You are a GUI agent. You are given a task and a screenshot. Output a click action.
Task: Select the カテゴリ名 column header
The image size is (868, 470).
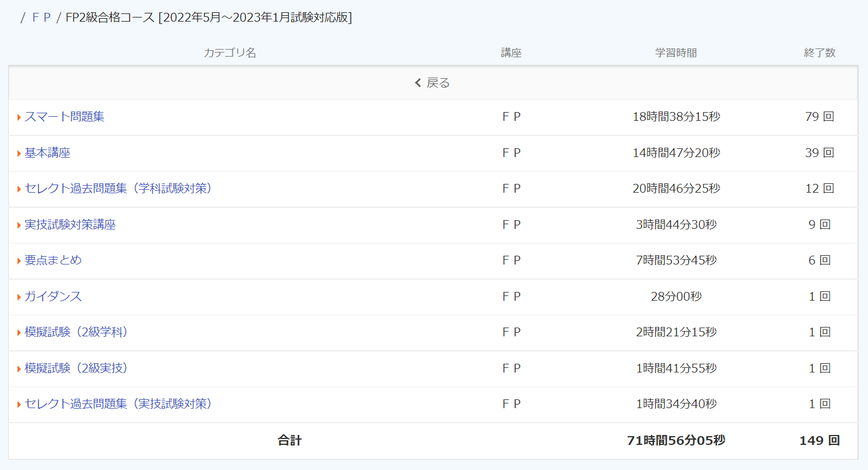(230, 53)
